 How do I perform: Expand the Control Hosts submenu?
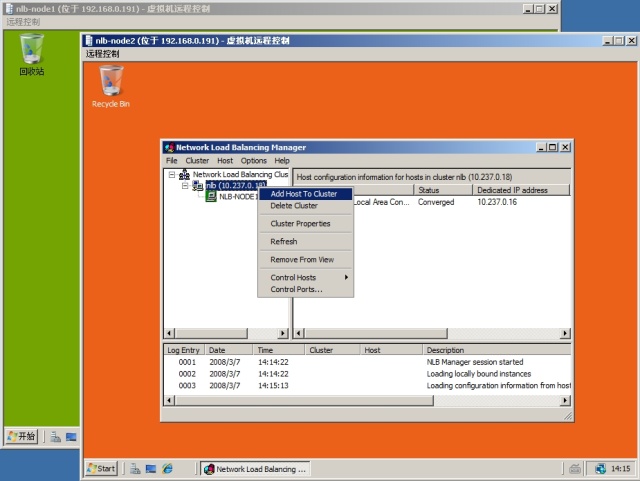306,277
